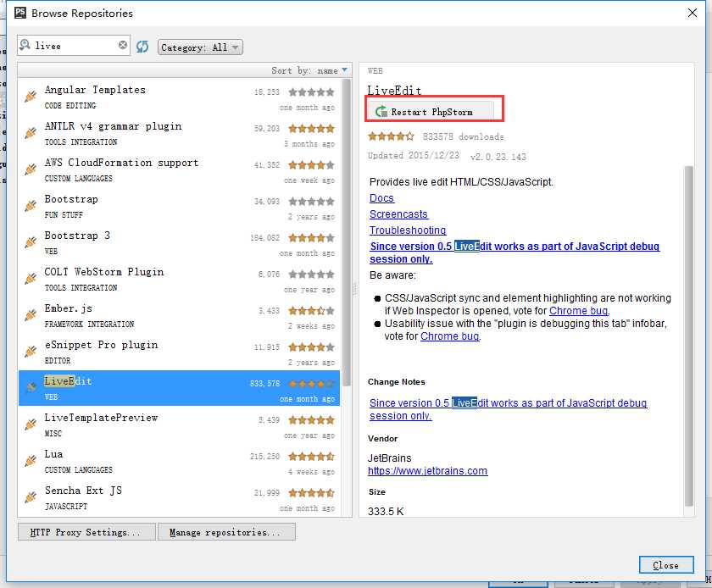This screenshot has height=588, width=712.
Task: Click the Bootstrap FUN STUFF plugin name
Action: click(x=71, y=199)
